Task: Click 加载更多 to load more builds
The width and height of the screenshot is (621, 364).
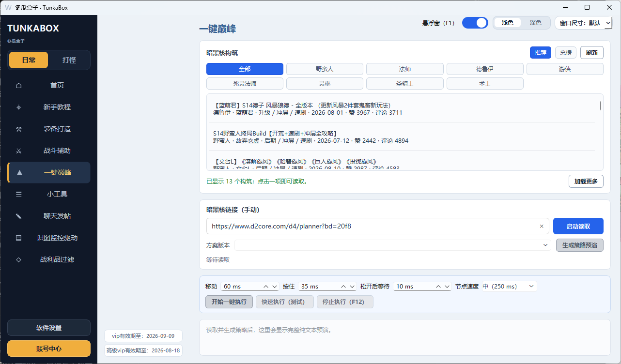Action: point(586,182)
